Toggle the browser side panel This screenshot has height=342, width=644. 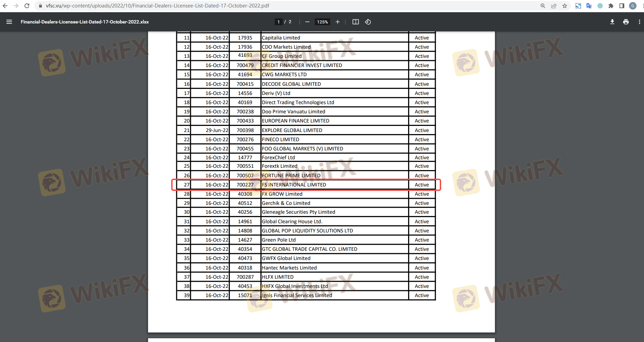622,6
